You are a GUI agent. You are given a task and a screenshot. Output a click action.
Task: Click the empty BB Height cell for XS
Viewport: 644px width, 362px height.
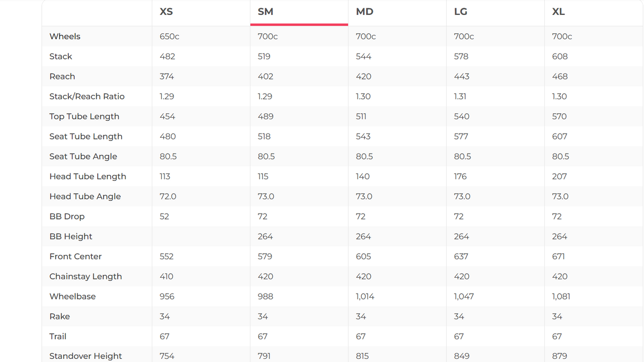point(201,236)
